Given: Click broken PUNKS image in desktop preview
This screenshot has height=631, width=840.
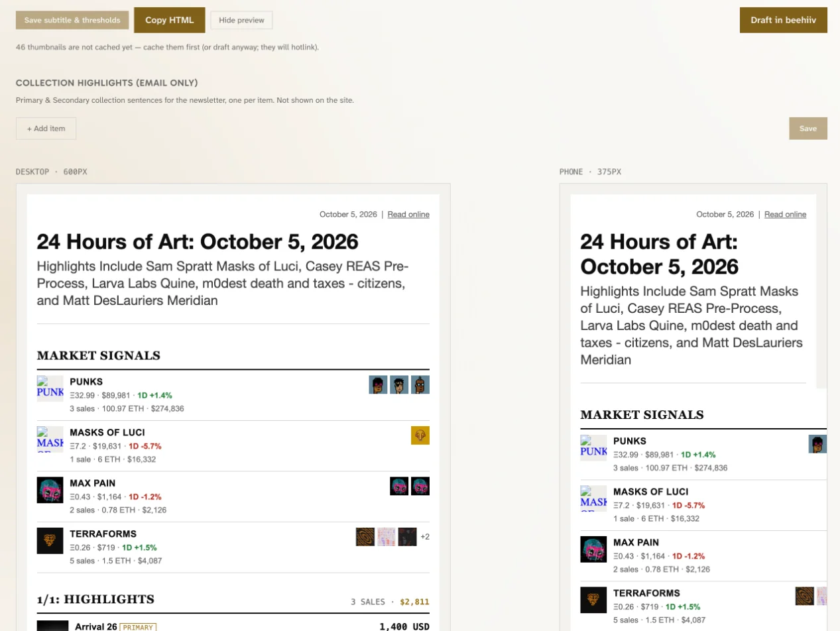Looking at the screenshot, I should click(x=50, y=388).
